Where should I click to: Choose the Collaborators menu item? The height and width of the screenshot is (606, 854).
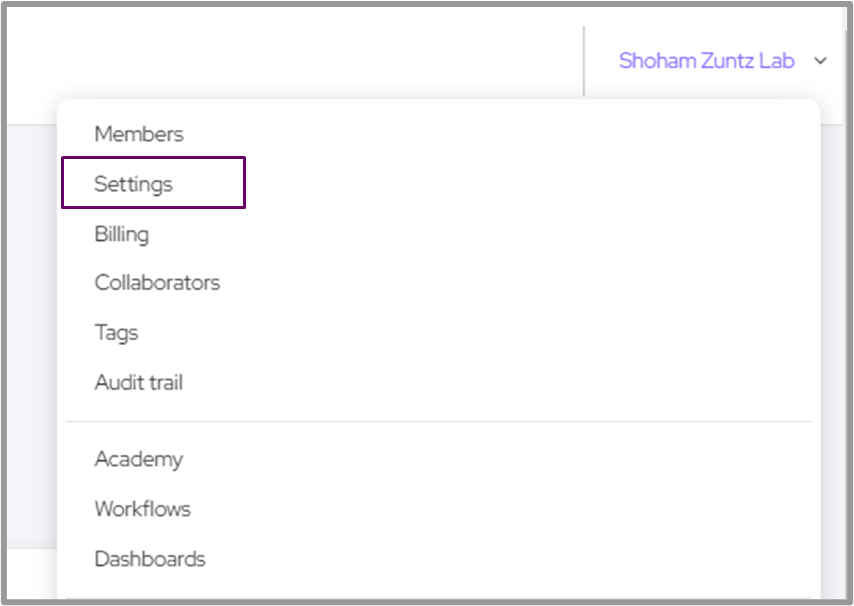coord(157,283)
